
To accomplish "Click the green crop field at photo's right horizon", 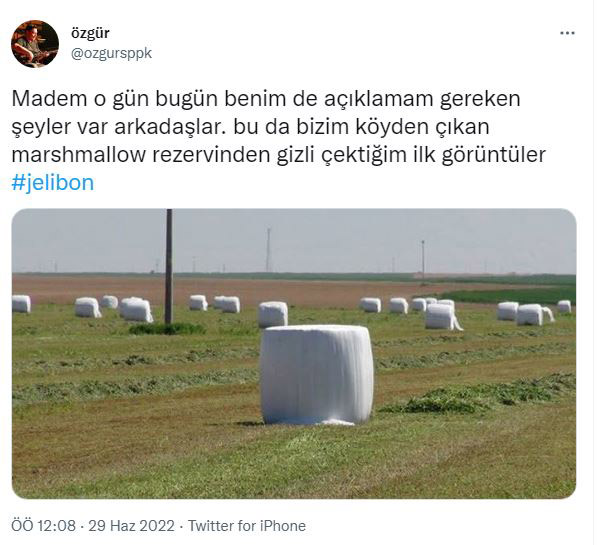I will (x=510, y=294).
